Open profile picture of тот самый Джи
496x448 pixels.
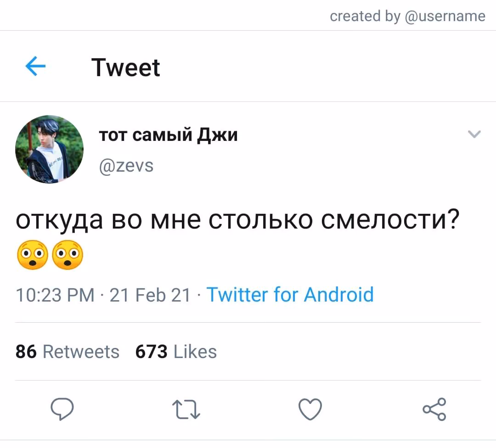(49, 149)
